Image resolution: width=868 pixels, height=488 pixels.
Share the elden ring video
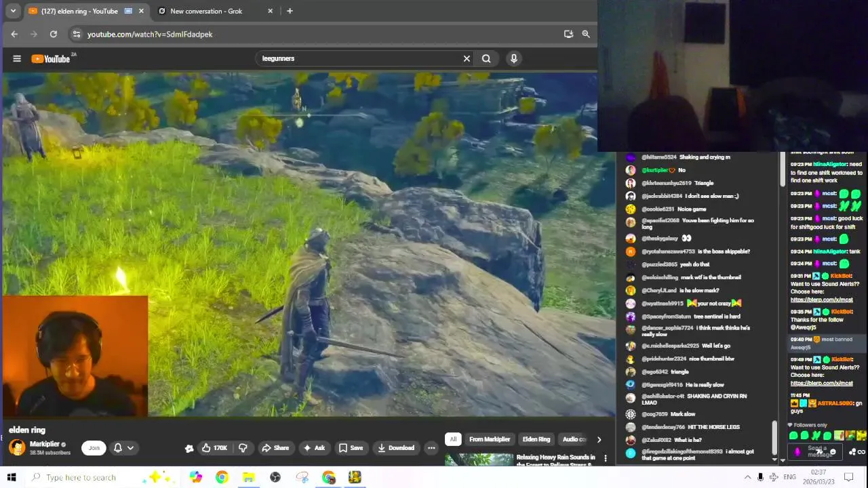pos(275,448)
